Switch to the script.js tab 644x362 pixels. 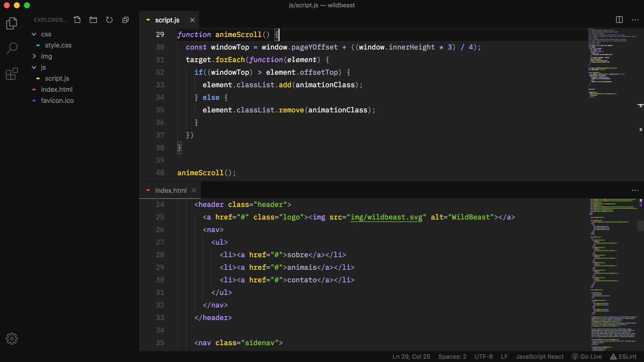pyautogui.click(x=167, y=20)
